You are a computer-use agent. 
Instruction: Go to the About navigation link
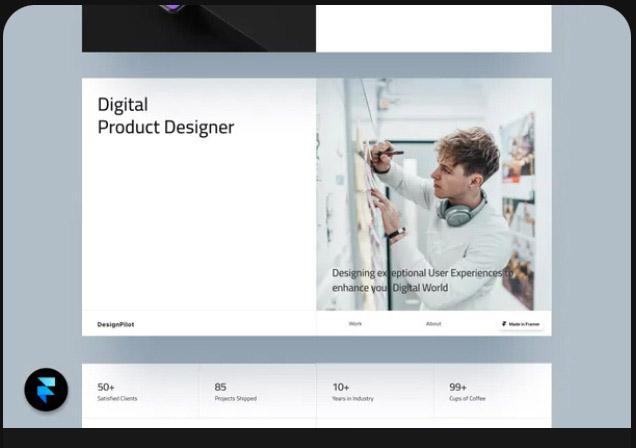(433, 324)
